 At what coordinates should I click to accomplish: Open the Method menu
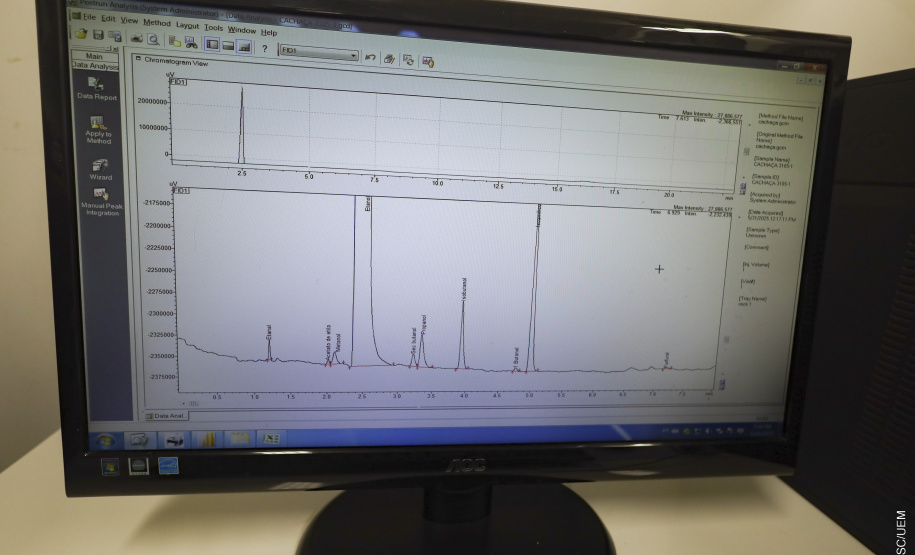click(157, 23)
